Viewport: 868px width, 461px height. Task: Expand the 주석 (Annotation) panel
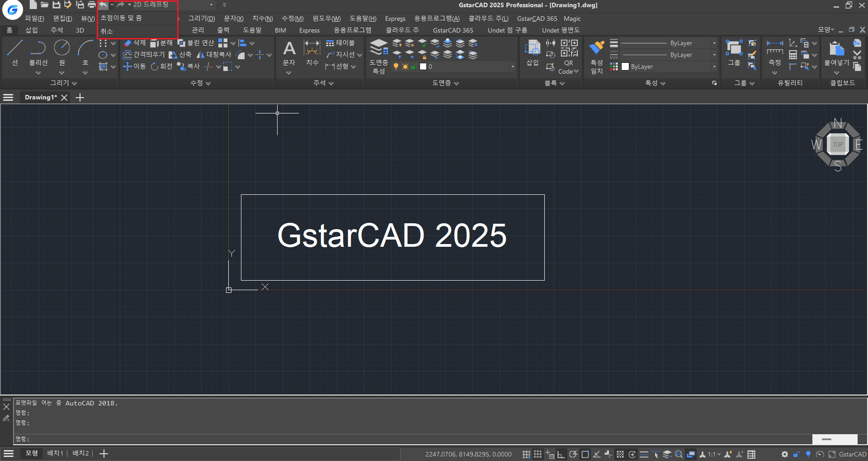click(323, 83)
